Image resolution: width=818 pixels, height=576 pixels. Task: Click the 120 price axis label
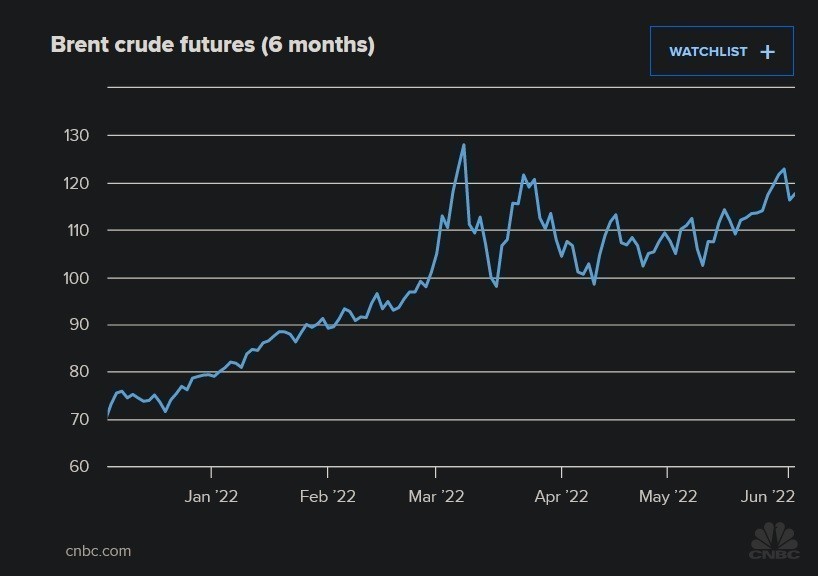pos(77,183)
